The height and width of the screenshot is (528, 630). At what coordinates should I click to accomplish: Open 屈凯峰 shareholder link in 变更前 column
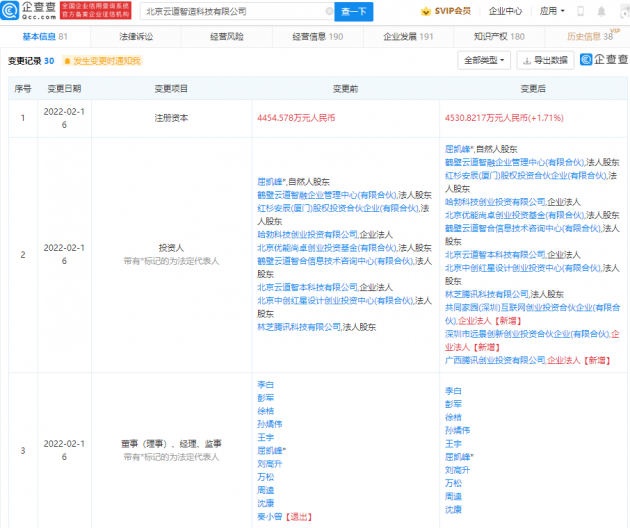tap(272, 182)
